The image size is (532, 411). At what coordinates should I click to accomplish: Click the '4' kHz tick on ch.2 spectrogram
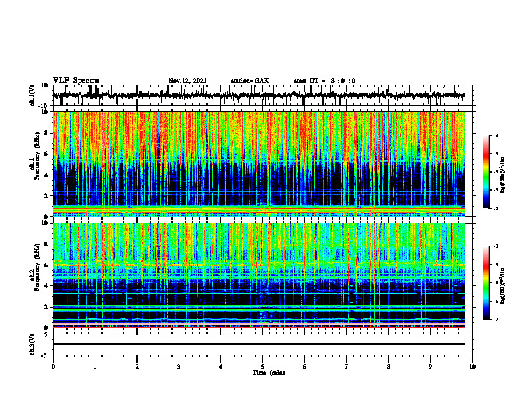tap(46, 286)
